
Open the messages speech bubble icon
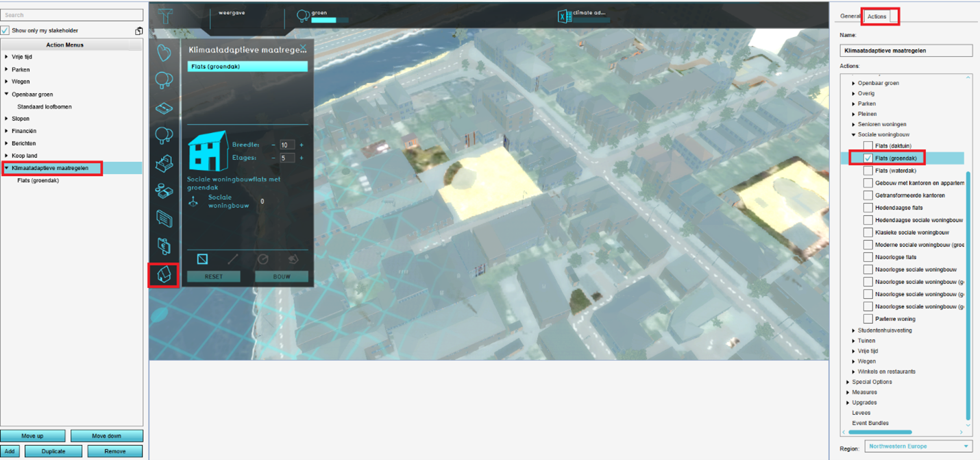tap(164, 218)
